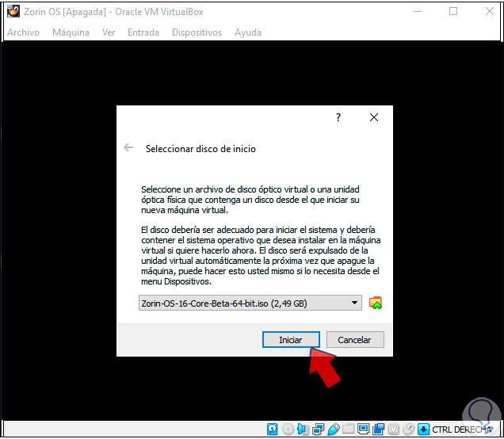Screen dimensions: 504x439
Task: Click the USB devices status icon
Action: [334, 429]
